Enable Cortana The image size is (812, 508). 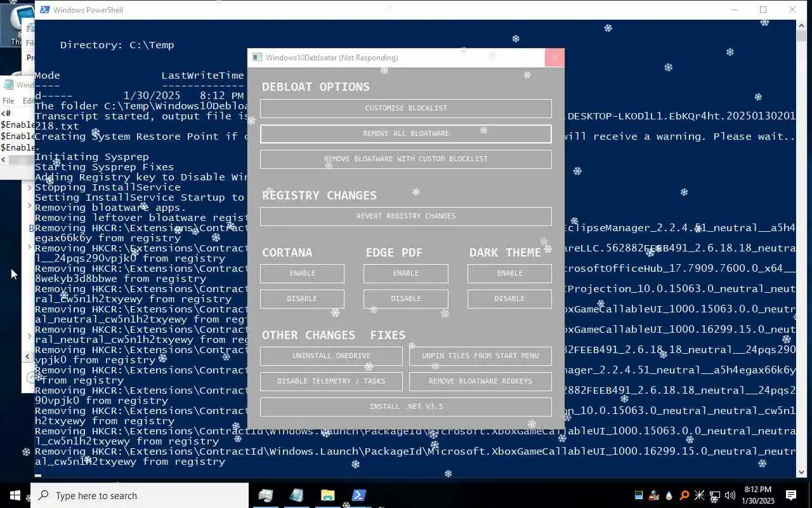click(x=302, y=274)
